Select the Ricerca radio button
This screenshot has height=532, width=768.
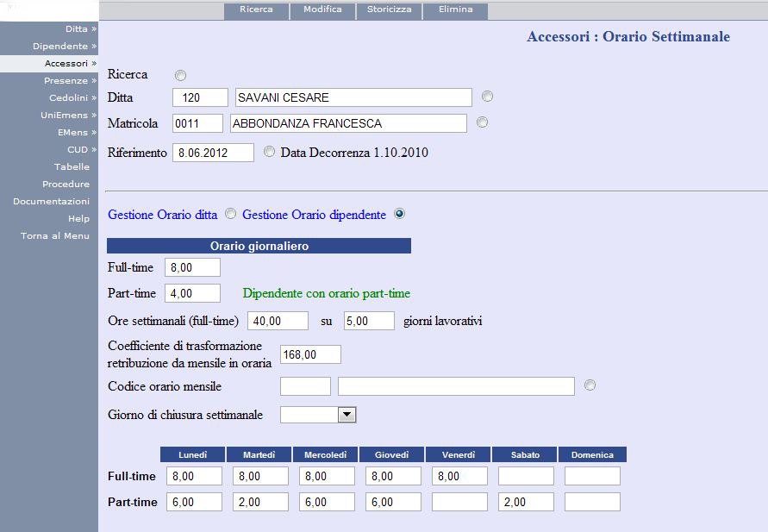(180, 76)
